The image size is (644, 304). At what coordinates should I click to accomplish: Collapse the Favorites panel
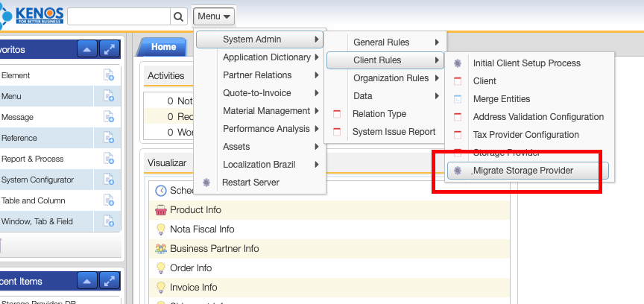tap(87, 49)
